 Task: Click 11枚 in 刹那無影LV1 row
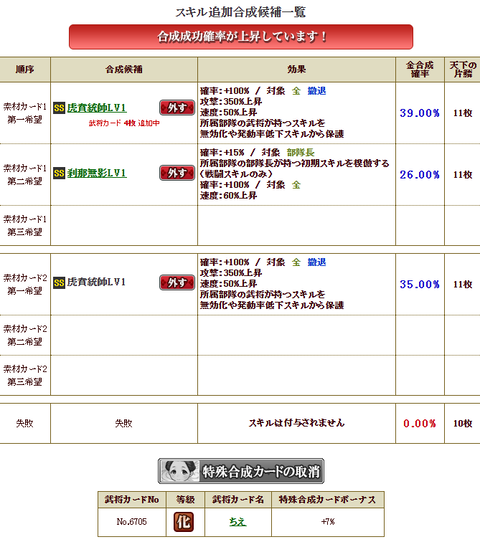click(x=462, y=175)
